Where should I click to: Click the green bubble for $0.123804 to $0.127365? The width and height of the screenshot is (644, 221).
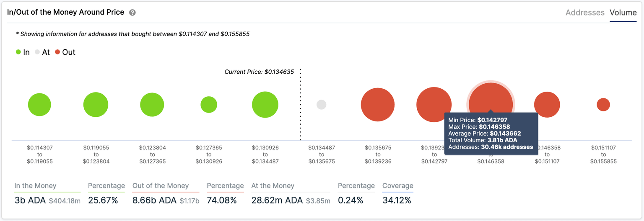tap(152, 105)
